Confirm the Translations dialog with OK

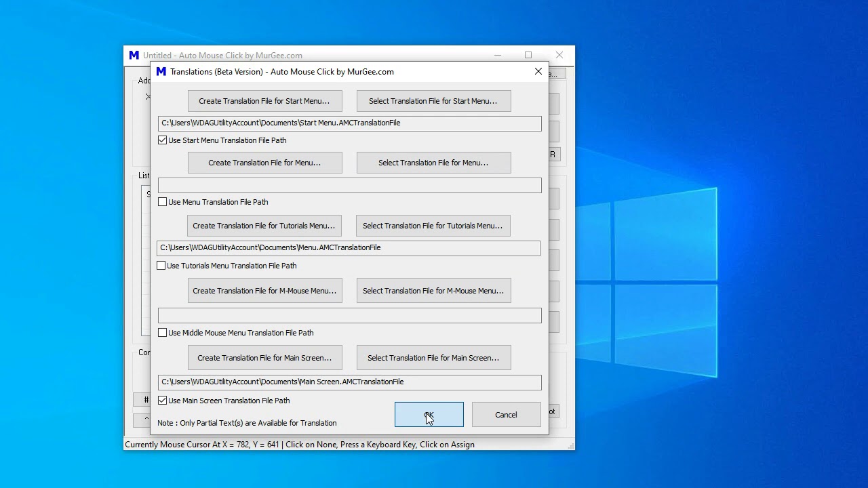(429, 415)
